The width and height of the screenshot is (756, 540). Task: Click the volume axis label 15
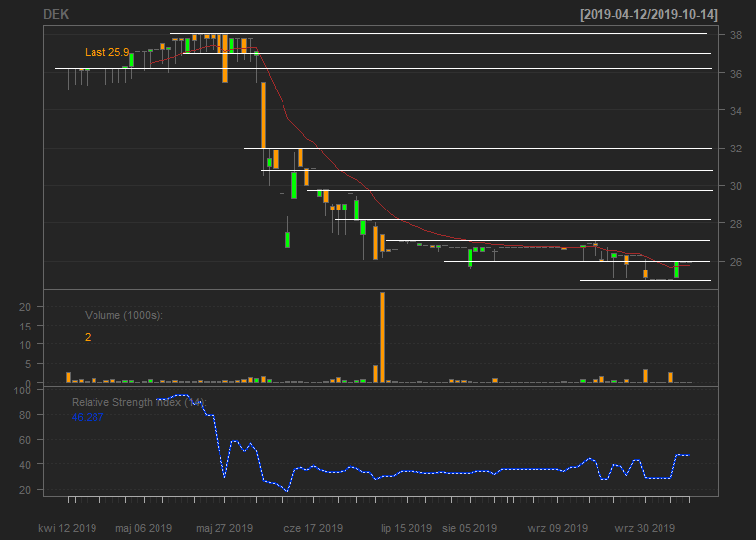click(x=24, y=327)
